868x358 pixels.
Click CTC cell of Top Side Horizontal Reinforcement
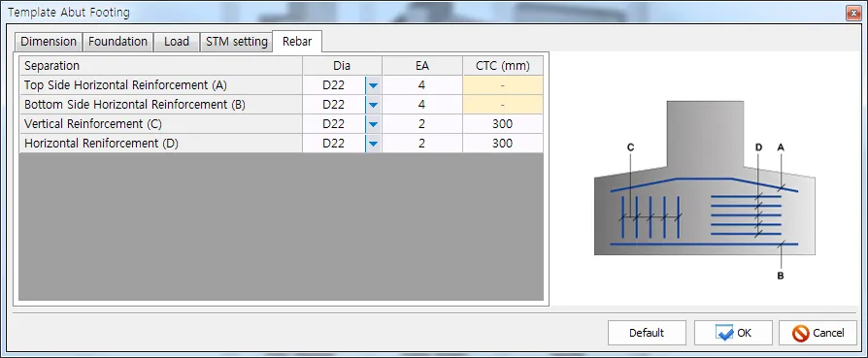click(503, 85)
